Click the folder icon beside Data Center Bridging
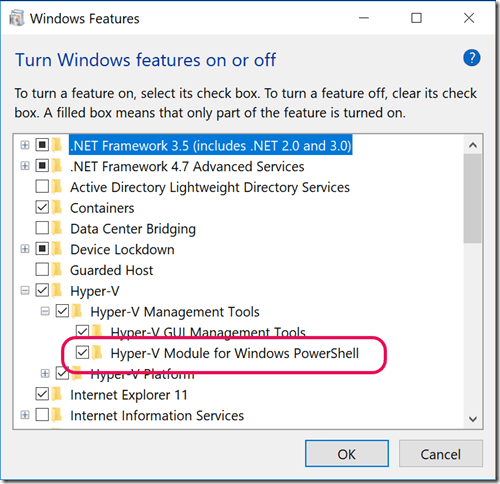 point(57,228)
